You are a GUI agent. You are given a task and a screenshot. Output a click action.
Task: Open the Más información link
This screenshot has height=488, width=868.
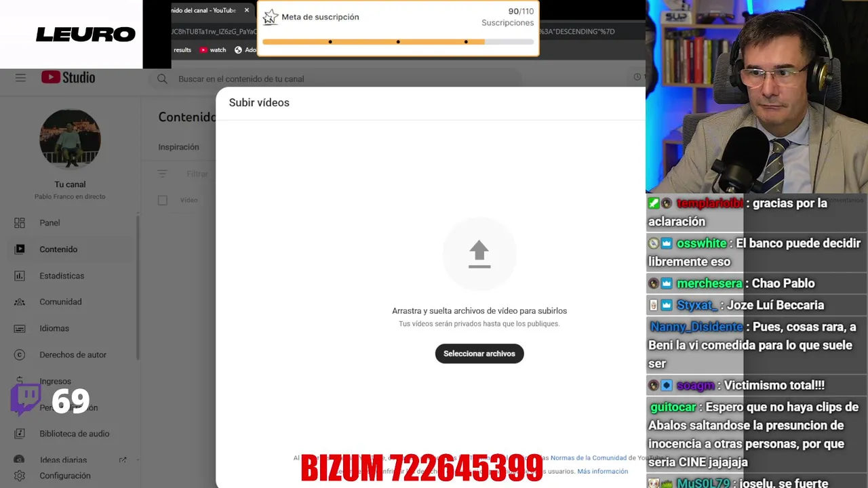pyautogui.click(x=602, y=472)
